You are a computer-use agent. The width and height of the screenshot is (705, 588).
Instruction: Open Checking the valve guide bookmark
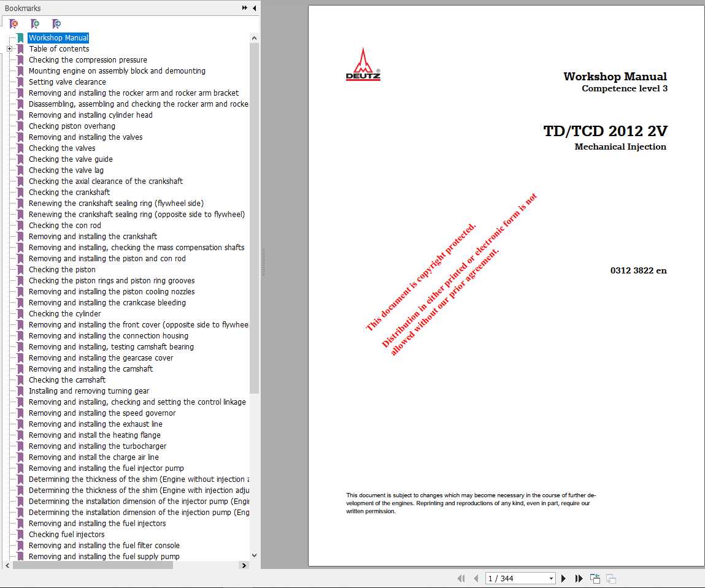coord(71,159)
